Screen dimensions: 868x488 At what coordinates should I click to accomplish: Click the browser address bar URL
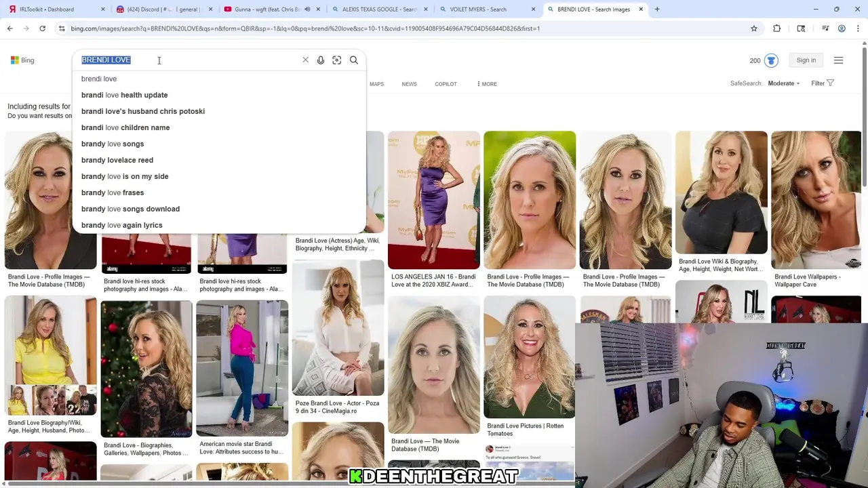pos(305,28)
